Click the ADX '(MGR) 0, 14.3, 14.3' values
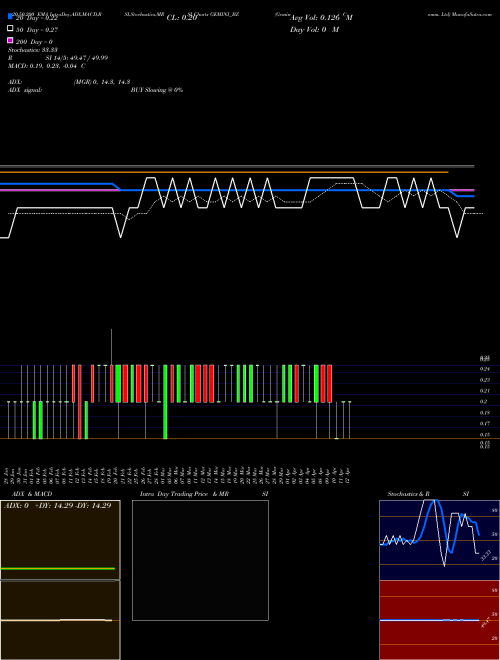The height and width of the screenshot is (660, 500). pos(102,82)
